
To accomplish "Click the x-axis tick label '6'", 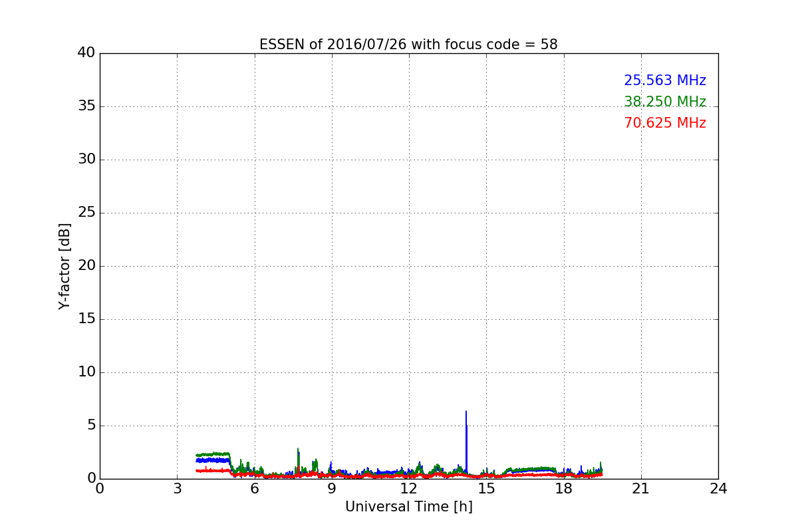I will tap(254, 488).
